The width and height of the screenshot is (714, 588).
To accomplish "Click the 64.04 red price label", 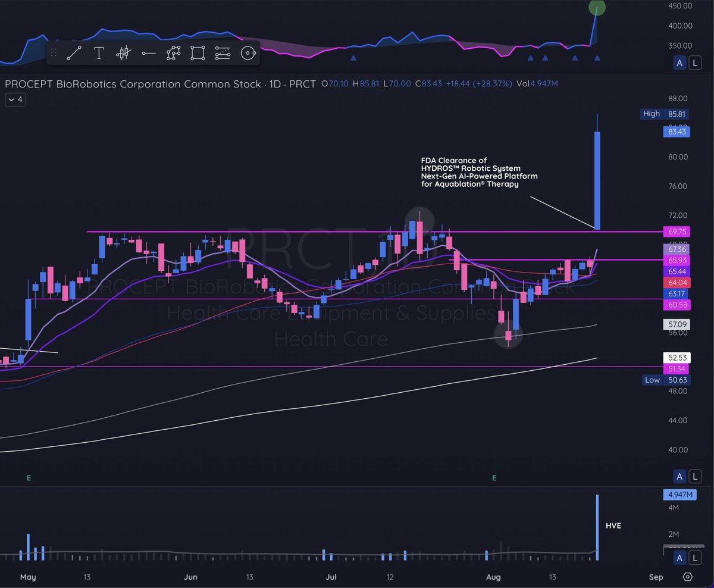I will tap(676, 282).
